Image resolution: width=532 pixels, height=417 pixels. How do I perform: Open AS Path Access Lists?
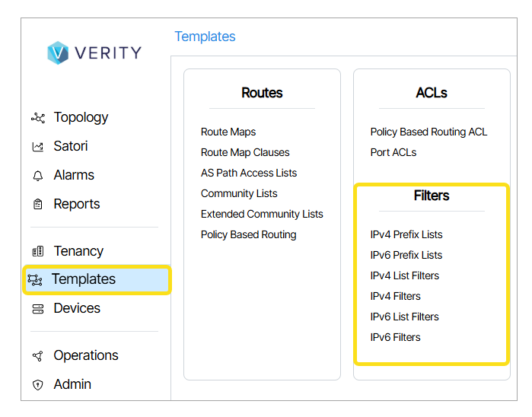(249, 173)
